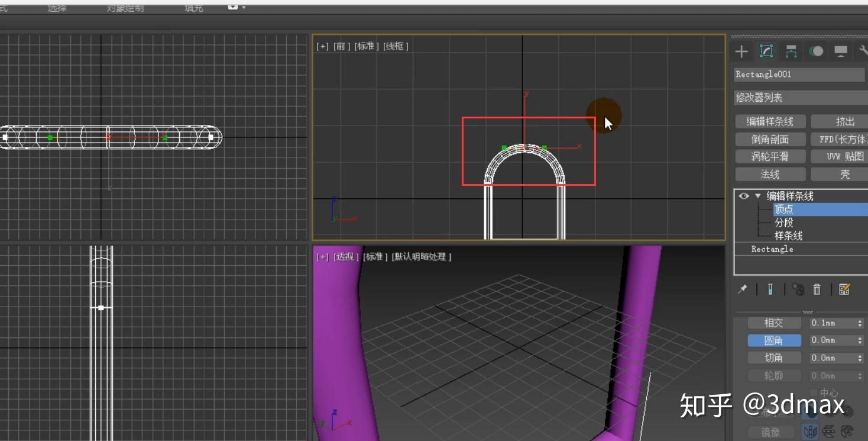Open the Motion panel tab

click(816, 51)
